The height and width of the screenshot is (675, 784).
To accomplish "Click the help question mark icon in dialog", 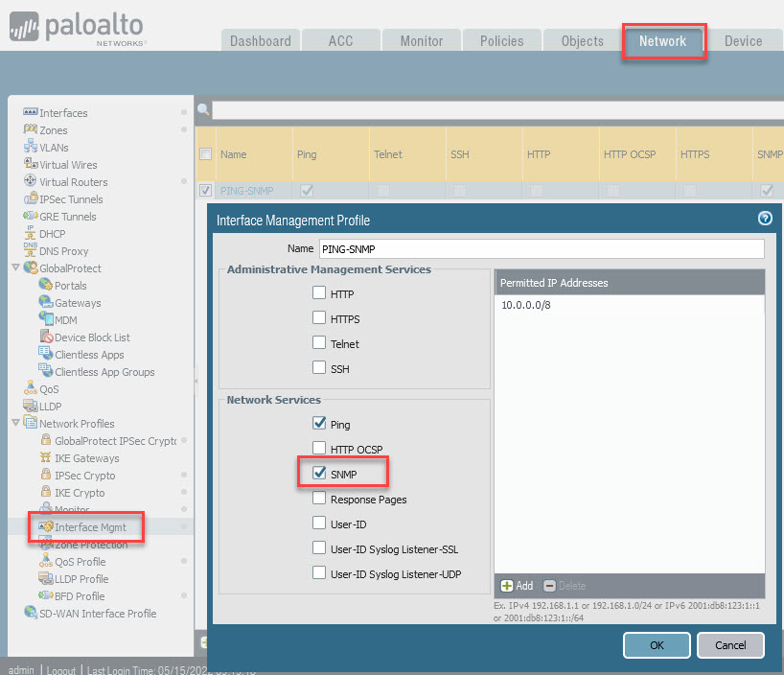I will pyautogui.click(x=764, y=219).
